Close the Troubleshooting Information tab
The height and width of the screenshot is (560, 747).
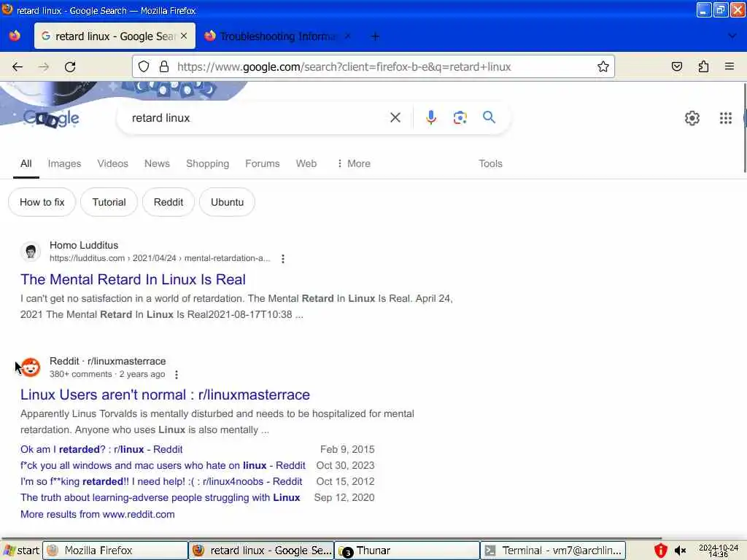(348, 36)
